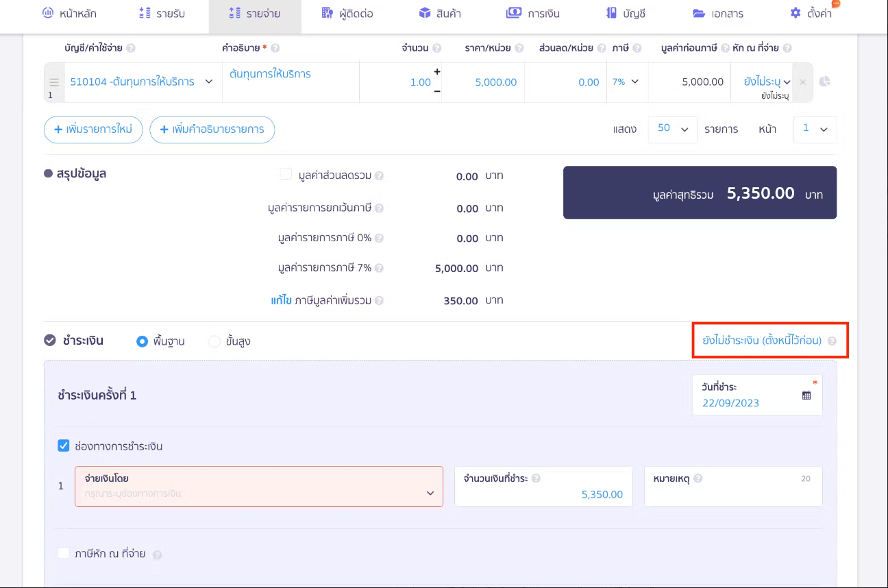Click help icon beside ภาษีหัก ณ ที่จ่าย checkbox
The height and width of the screenshot is (588, 888).
click(x=157, y=554)
